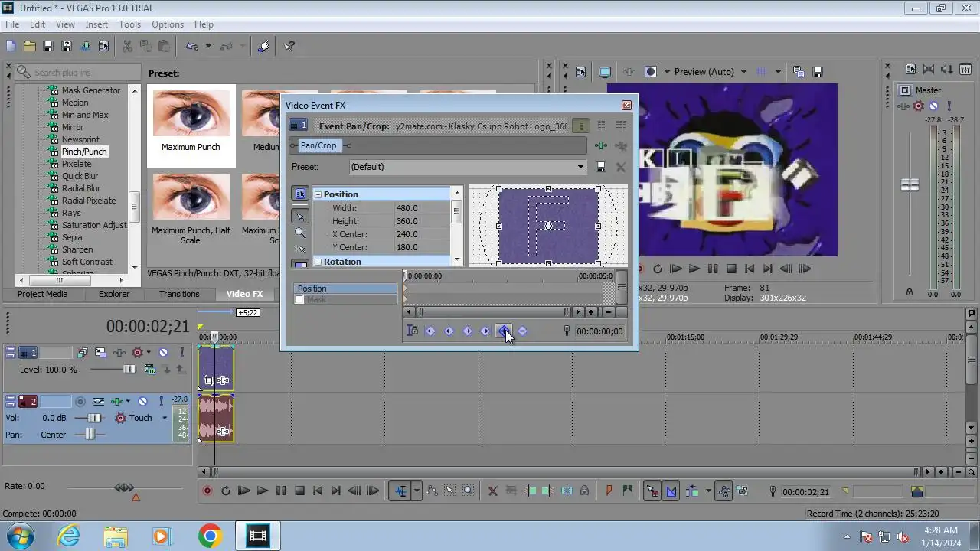980x551 pixels.
Task: Click Split Screen View icon in preview toolbar
Action: [651, 72]
